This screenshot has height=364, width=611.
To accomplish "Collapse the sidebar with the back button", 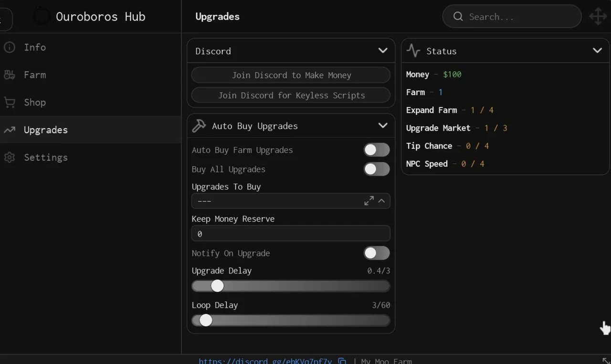I will [x=4, y=19].
